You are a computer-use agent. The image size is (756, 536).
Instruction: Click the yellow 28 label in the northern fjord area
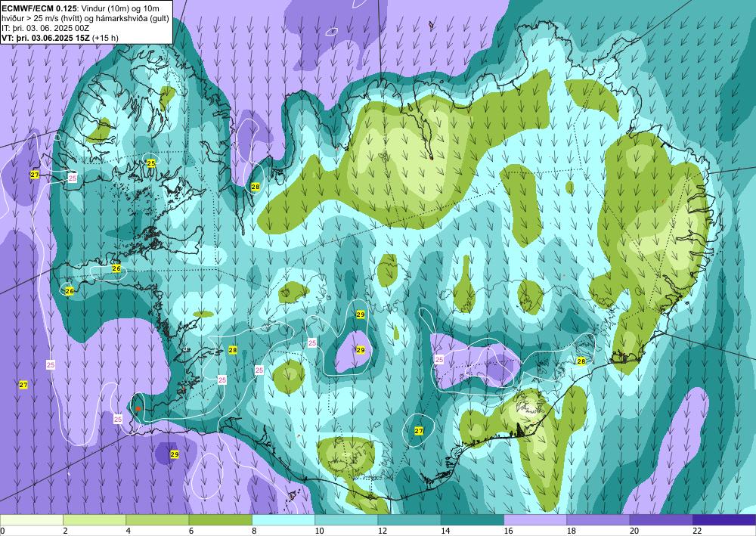point(256,187)
